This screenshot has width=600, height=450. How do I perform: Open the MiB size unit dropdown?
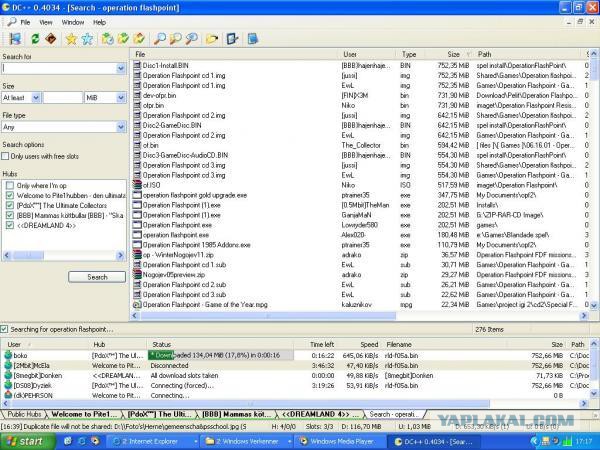pyautogui.click(x=121, y=98)
